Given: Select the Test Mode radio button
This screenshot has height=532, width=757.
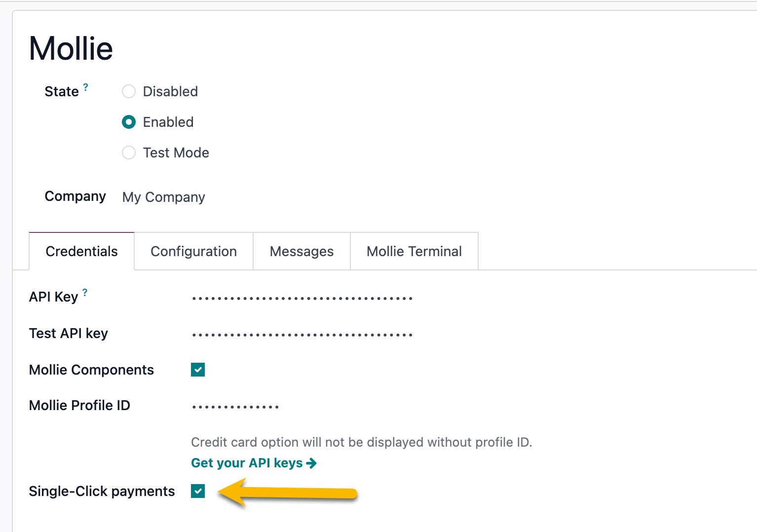Looking at the screenshot, I should tap(129, 153).
